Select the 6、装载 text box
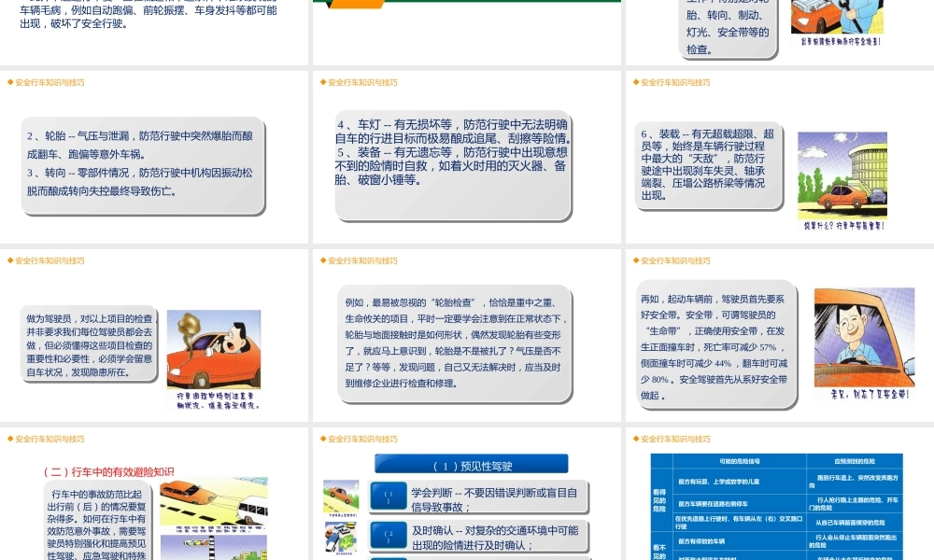The image size is (934, 560). (709, 165)
